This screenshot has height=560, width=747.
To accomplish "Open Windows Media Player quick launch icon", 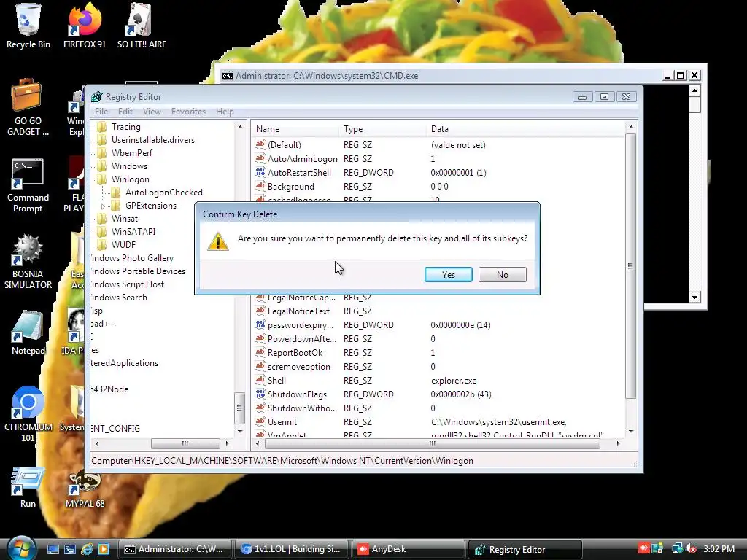I will [x=103, y=549].
